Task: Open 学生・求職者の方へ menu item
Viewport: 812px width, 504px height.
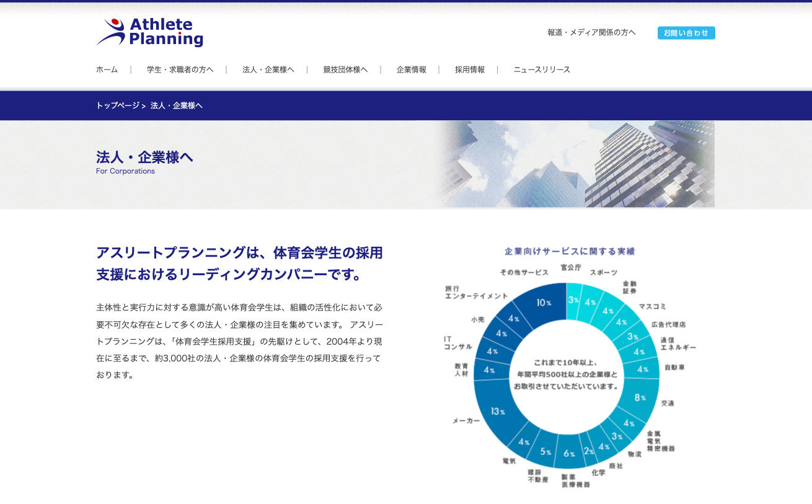Action: [x=180, y=69]
